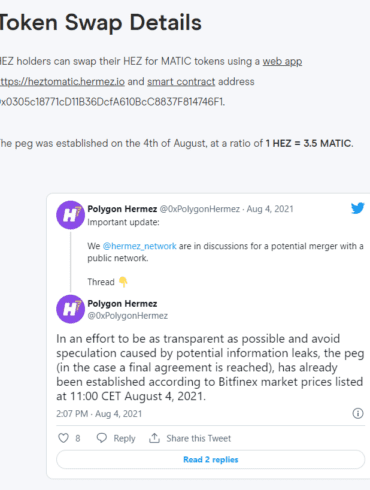Screen dimensions: 370x490
Task: Open the smart contract link
Action: point(181,82)
